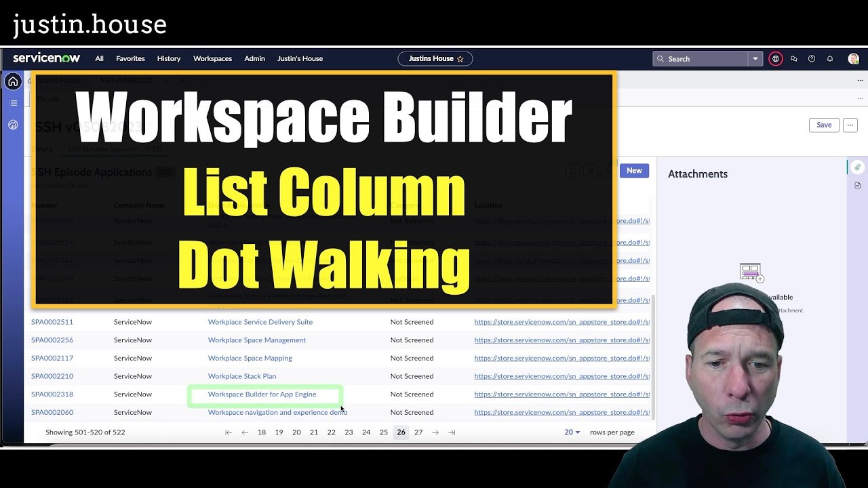This screenshot has width=868, height=488.
Task: Open record SPA0002256
Action: coord(52,340)
